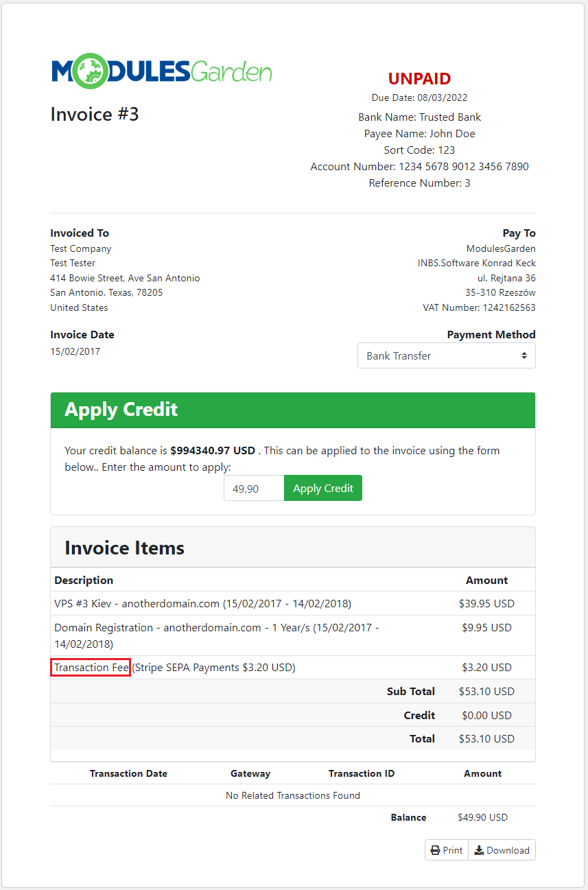The width and height of the screenshot is (588, 890).
Task: Click the Account Number bank detail line
Action: click(419, 167)
